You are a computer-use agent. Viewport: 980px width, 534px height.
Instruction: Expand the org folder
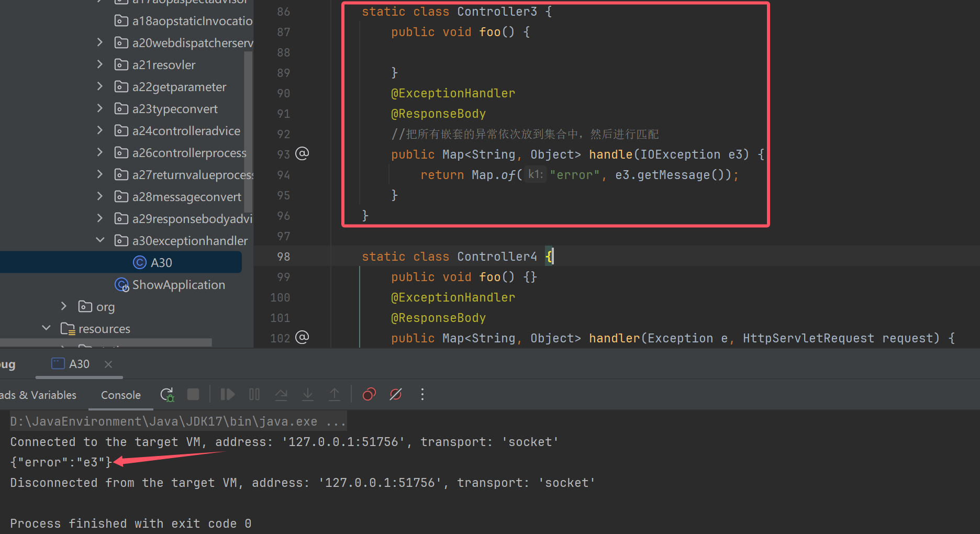point(64,306)
